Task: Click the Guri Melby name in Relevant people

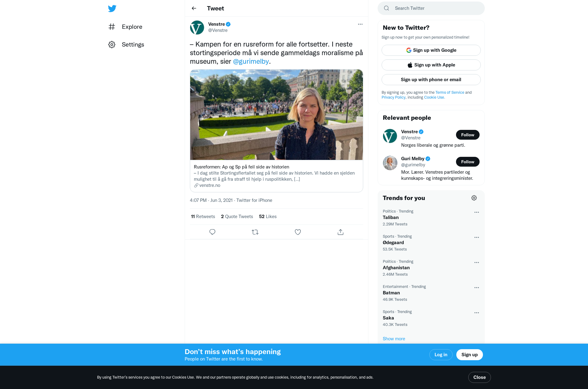Action: tap(413, 159)
